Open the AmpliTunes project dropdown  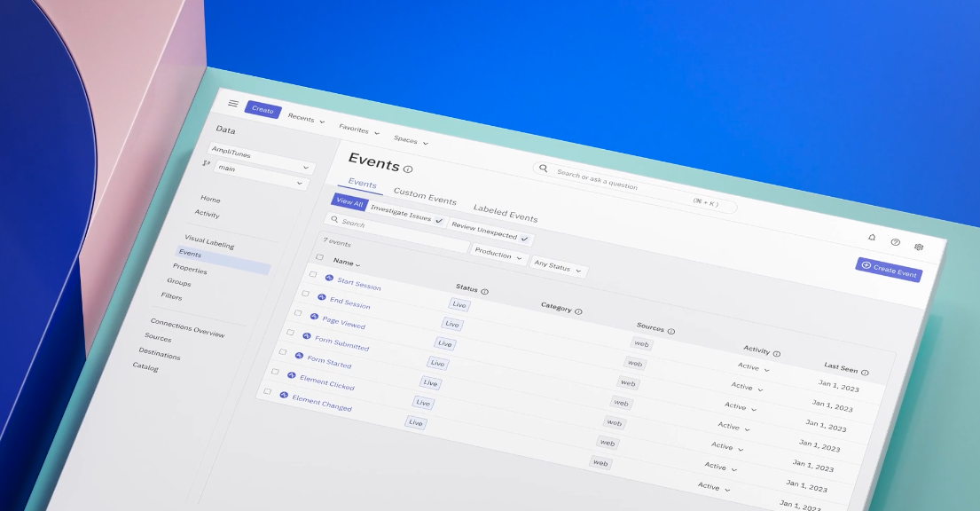(x=261, y=159)
